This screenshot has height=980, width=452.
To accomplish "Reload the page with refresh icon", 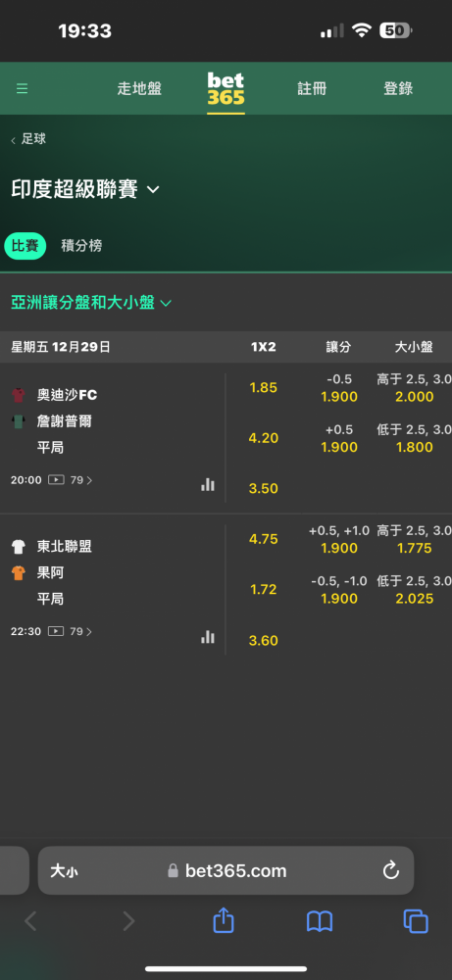I will 391,870.
